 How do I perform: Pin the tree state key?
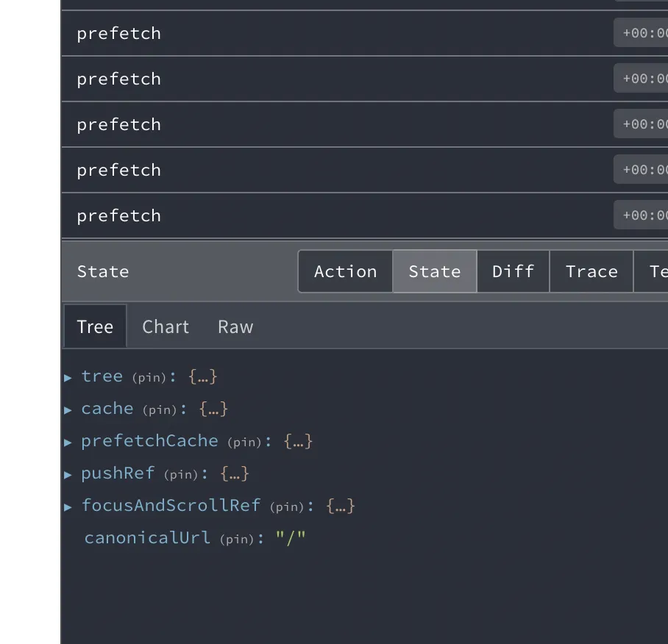click(x=149, y=377)
